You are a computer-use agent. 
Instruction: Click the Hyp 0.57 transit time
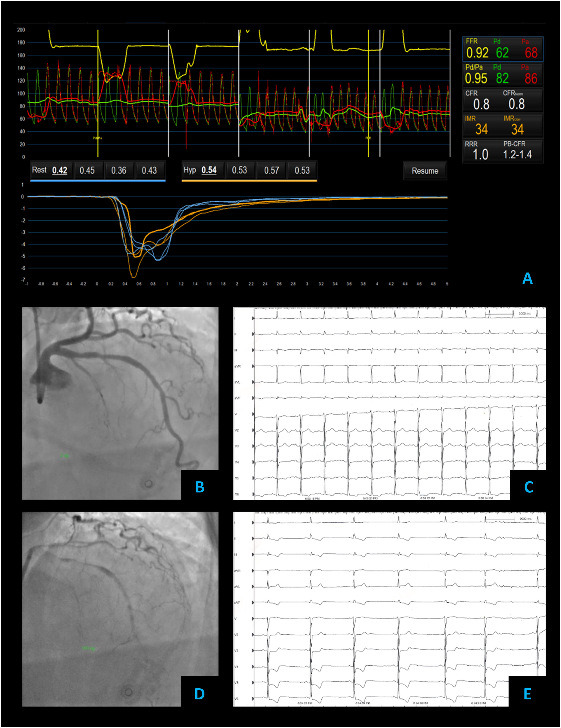[x=271, y=170]
